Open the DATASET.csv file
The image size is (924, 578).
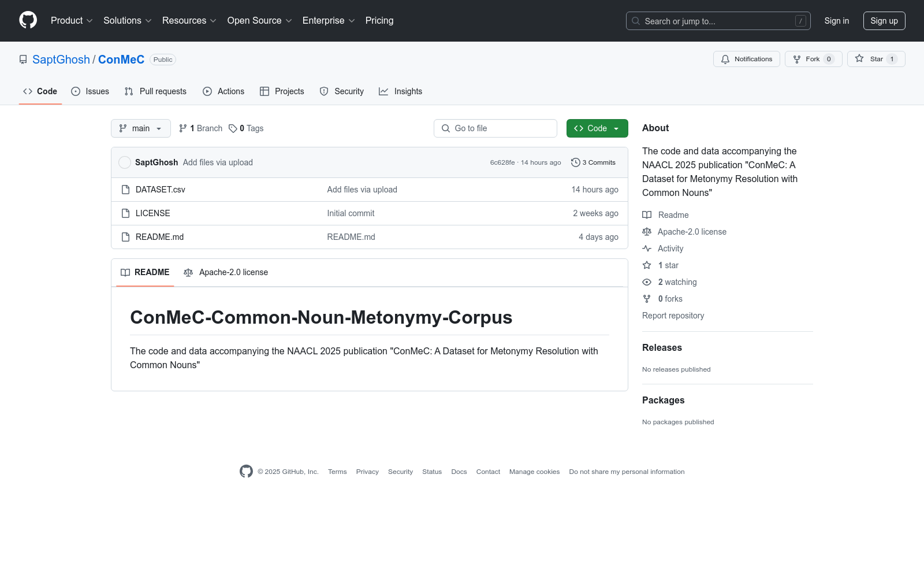coord(161,190)
